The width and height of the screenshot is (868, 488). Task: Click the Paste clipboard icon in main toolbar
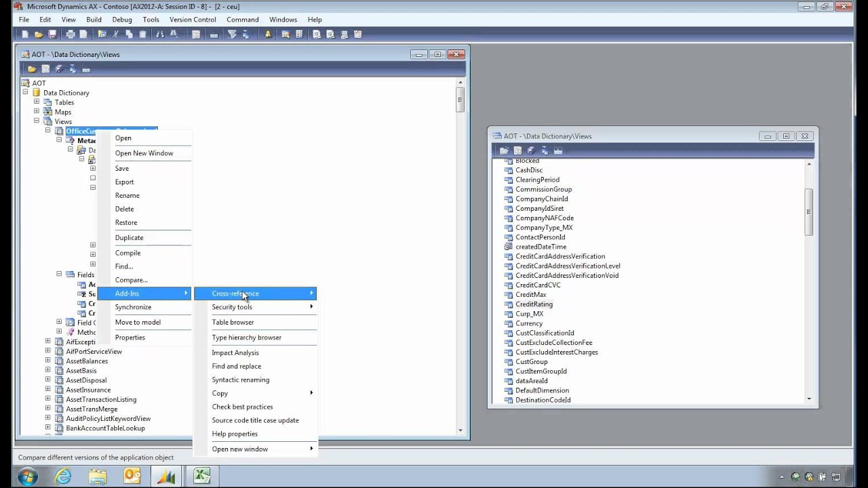coord(142,35)
